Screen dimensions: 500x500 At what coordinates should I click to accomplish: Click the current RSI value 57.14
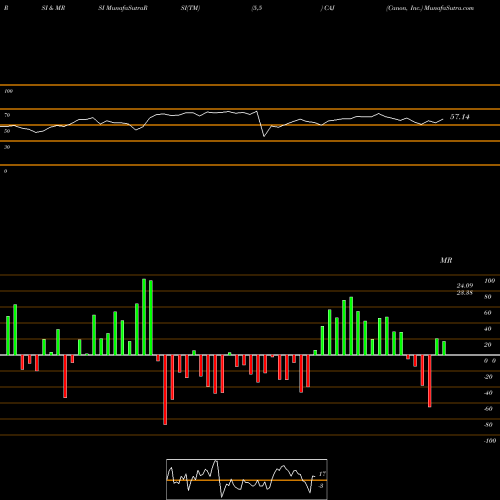[460, 117]
